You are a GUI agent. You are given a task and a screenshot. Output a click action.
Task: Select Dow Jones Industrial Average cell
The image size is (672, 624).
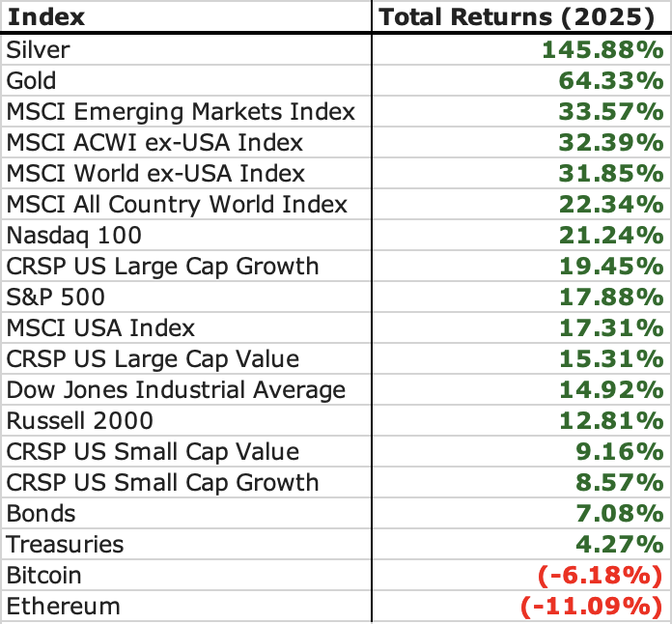coord(176,390)
